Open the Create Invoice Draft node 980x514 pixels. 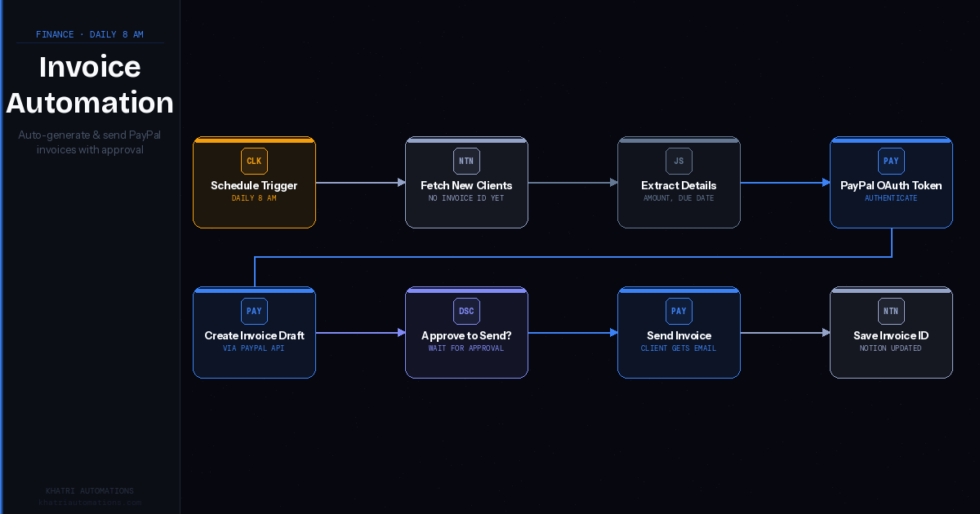[254, 335]
